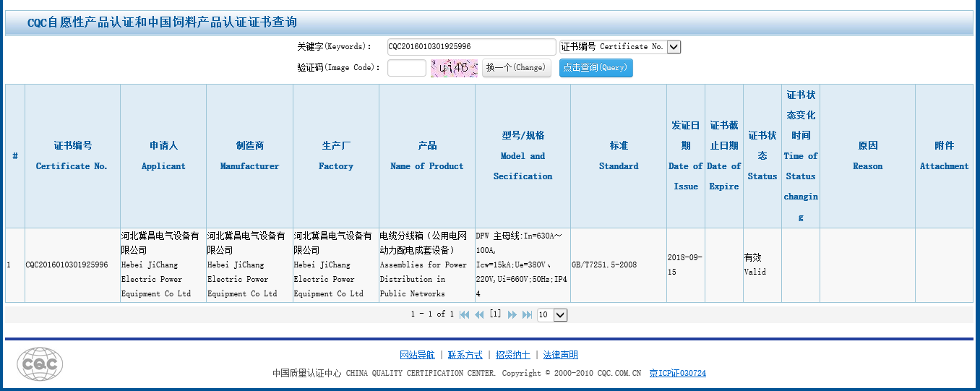Click the Model and Specification column header
The image size is (980, 391).
(x=523, y=156)
